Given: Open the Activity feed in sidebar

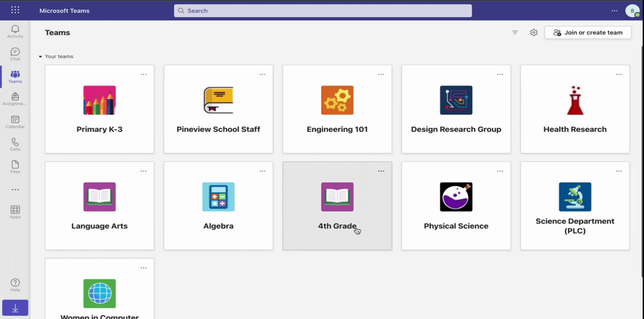Looking at the screenshot, I should click(x=15, y=31).
